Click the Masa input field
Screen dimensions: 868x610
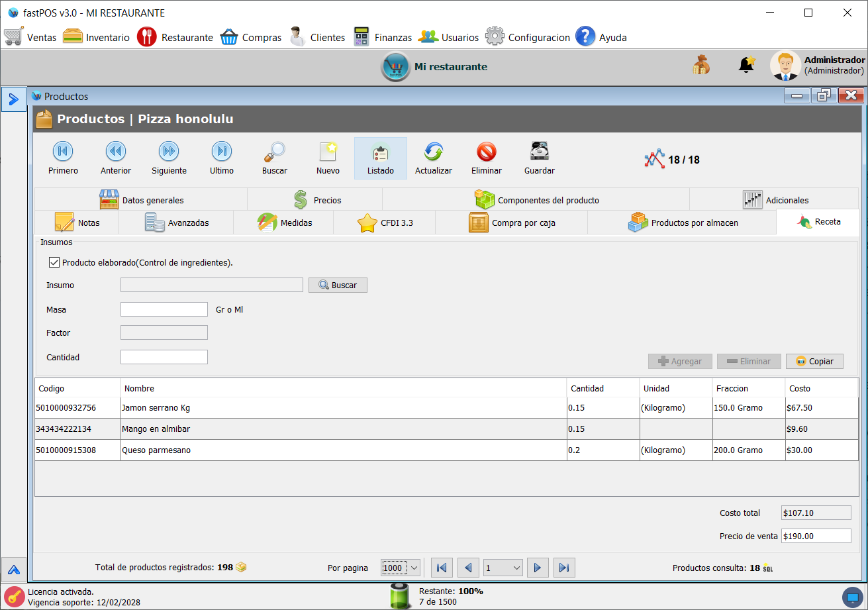(x=164, y=309)
